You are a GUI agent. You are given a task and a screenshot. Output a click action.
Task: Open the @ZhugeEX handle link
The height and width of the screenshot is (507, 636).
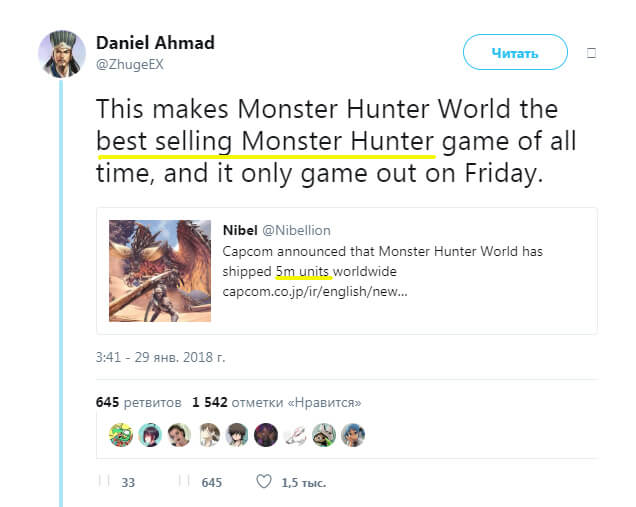coord(130,64)
